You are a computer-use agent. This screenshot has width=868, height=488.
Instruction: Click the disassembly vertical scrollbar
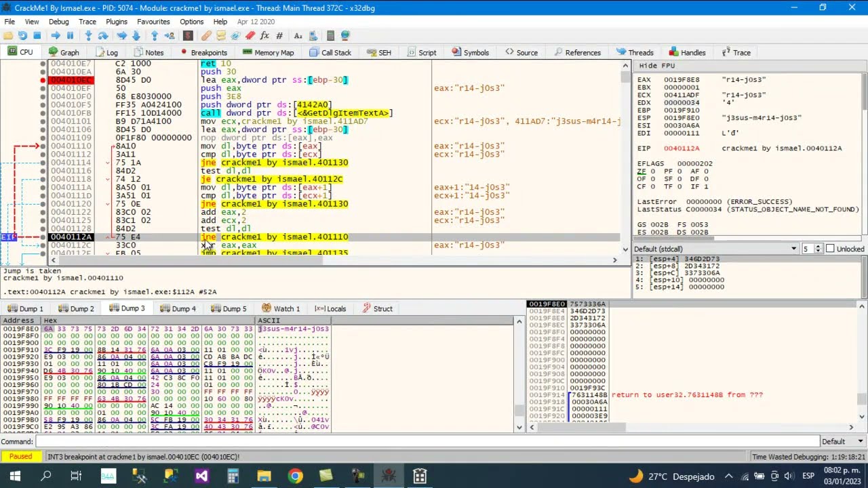(x=625, y=157)
